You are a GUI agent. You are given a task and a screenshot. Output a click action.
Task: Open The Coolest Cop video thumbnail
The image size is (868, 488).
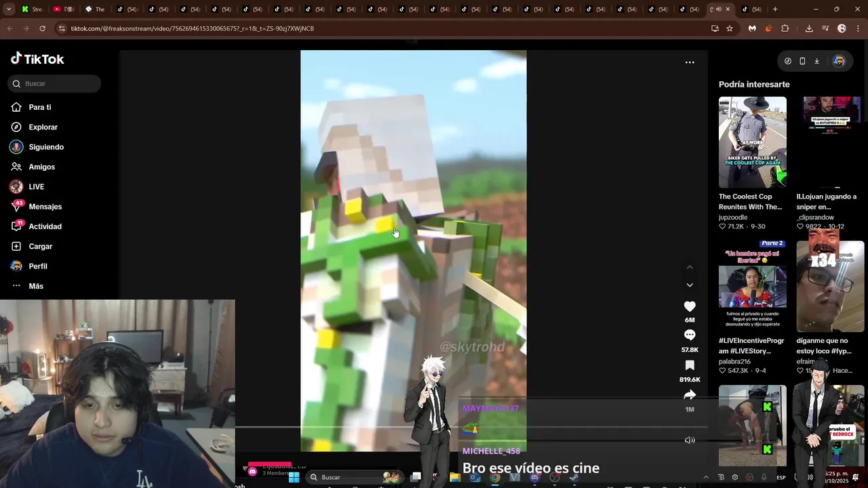click(753, 142)
